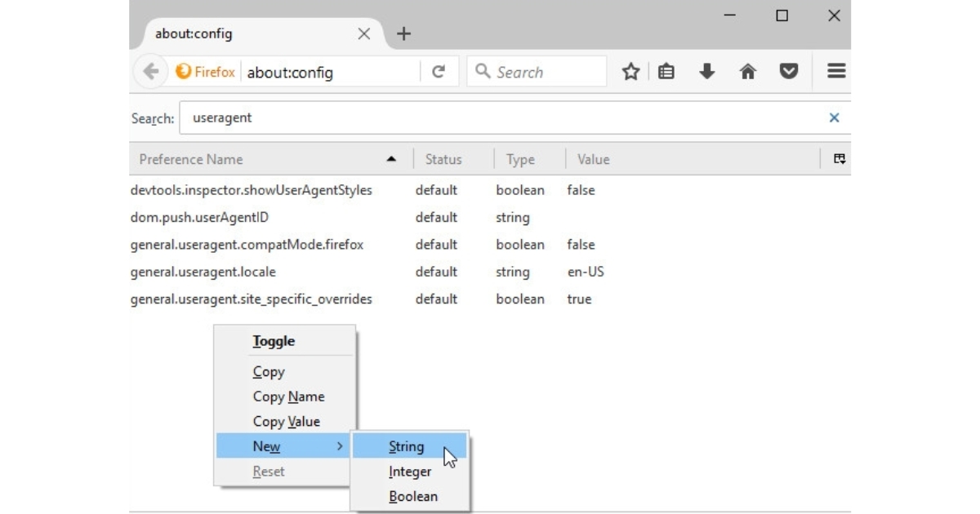The height and width of the screenshot is (514, 980).
Task: Open the column picker icon in the header
Action: click(838, 159)
